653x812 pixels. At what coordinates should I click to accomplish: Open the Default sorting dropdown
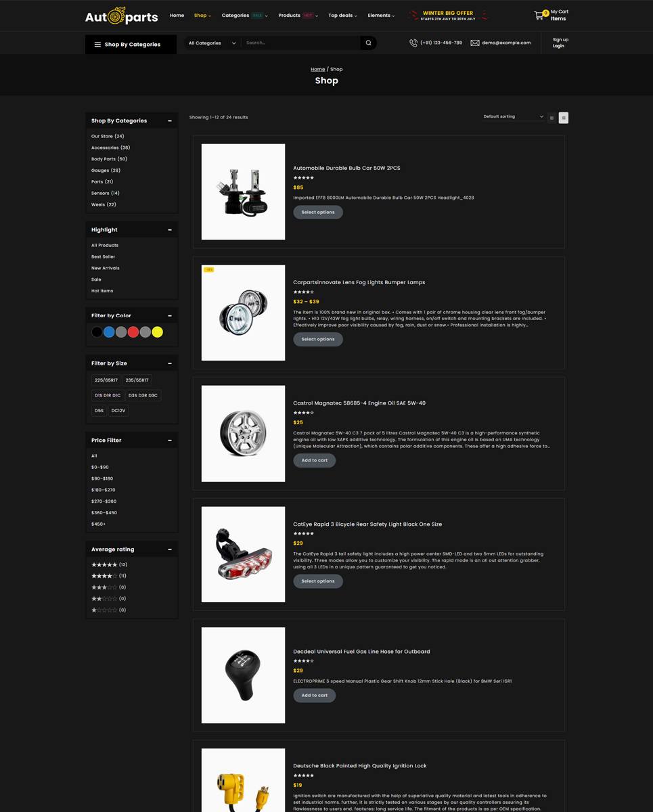(513, 116)
